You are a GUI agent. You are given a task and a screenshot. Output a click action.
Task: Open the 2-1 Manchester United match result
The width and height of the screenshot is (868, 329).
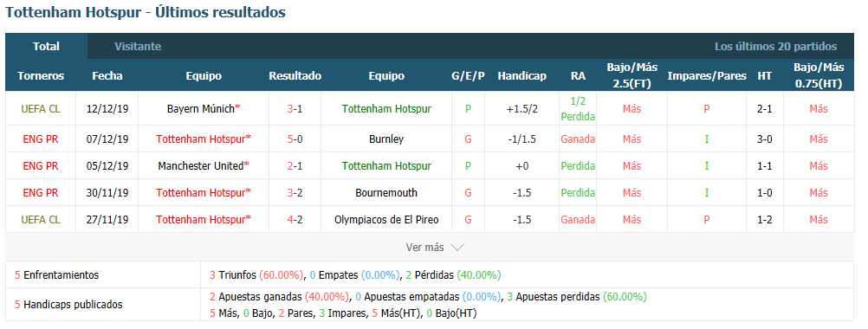[295, 166]
